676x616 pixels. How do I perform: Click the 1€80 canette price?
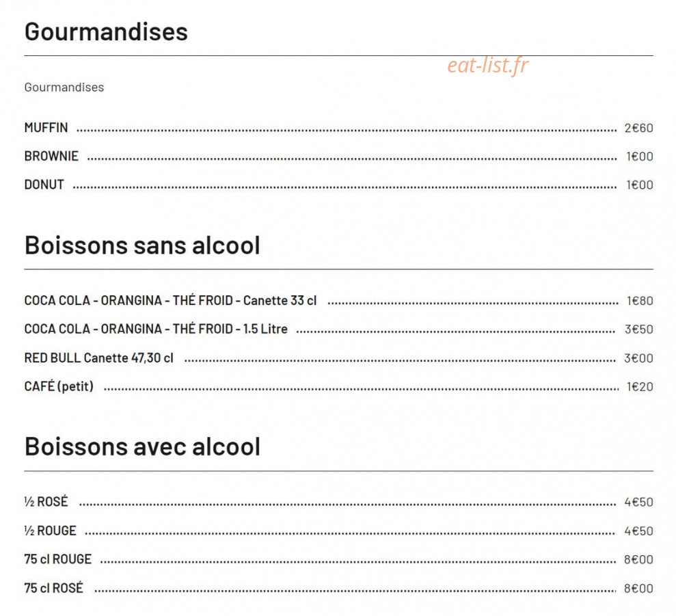point(640,301)
